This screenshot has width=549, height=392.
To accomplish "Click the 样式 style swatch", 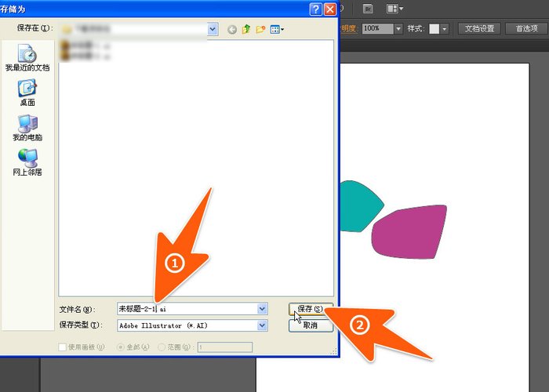I will [x=434, y=28].
